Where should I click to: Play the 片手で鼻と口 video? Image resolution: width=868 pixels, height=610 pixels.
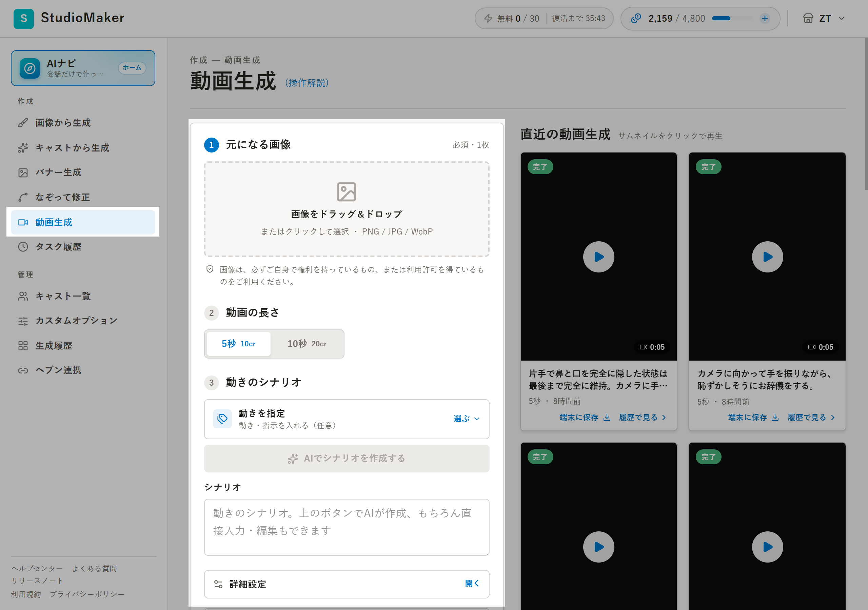tap(598, 257)
